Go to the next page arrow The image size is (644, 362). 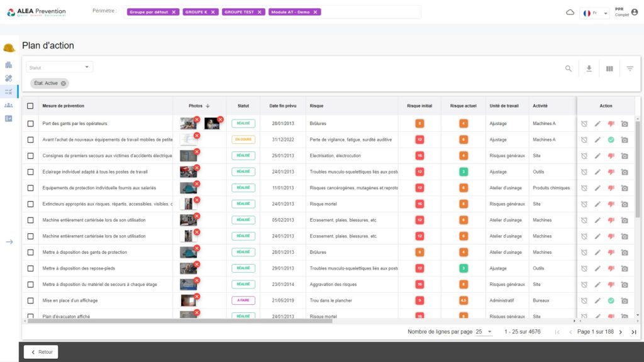[x=621, y=332]
